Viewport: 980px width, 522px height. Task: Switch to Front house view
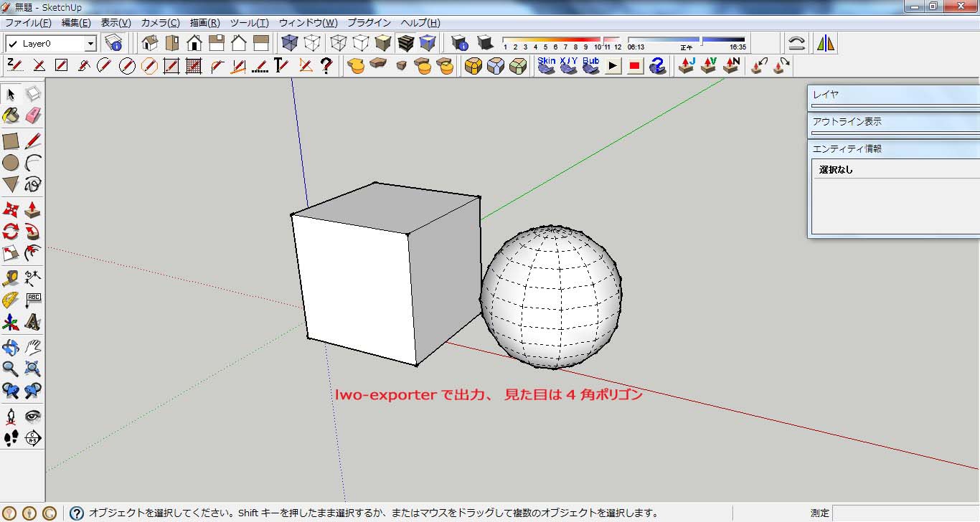(194, 43)
